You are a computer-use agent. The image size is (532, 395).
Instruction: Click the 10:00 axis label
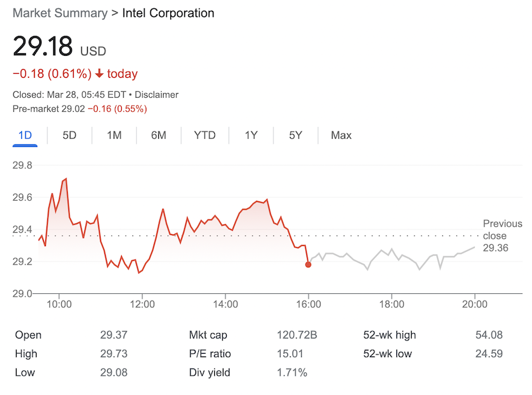(59, 304)
